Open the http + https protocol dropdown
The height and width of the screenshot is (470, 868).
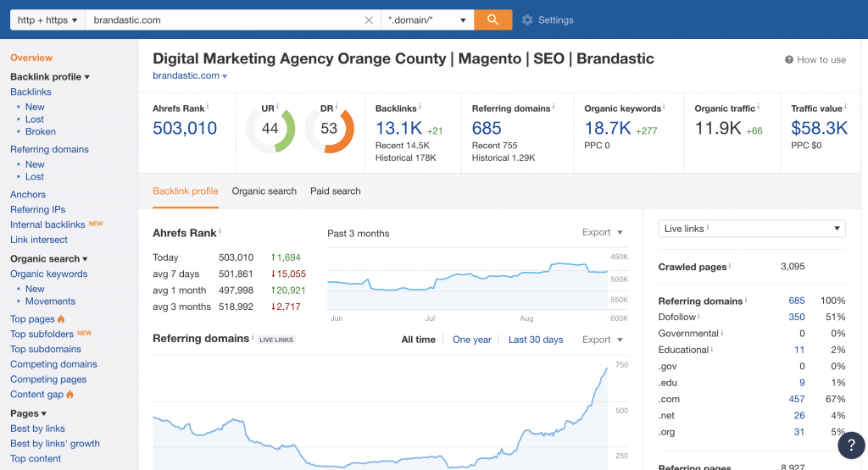[x=47, y=20]
